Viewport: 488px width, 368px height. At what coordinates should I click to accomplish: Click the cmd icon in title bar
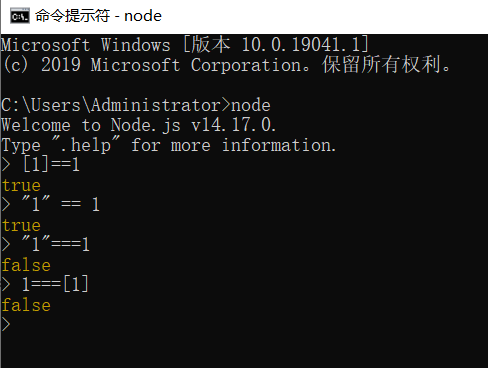(20, 16)
